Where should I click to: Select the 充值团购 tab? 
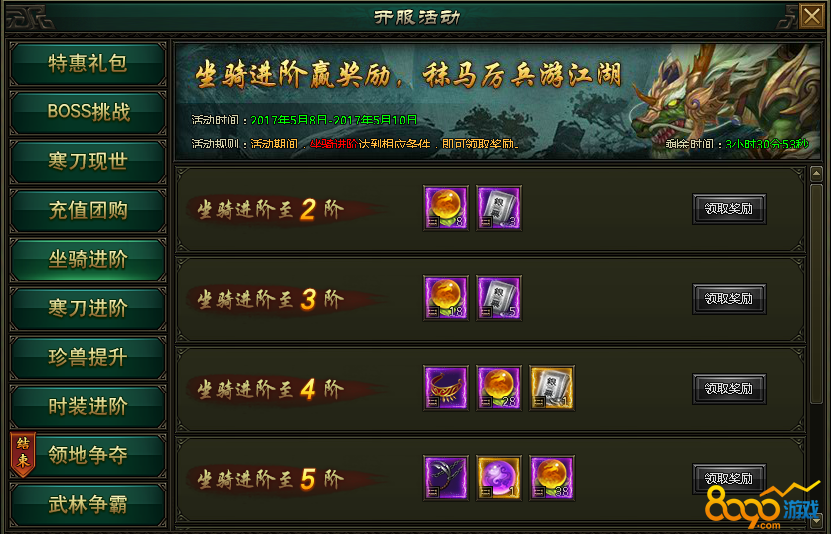88,211
